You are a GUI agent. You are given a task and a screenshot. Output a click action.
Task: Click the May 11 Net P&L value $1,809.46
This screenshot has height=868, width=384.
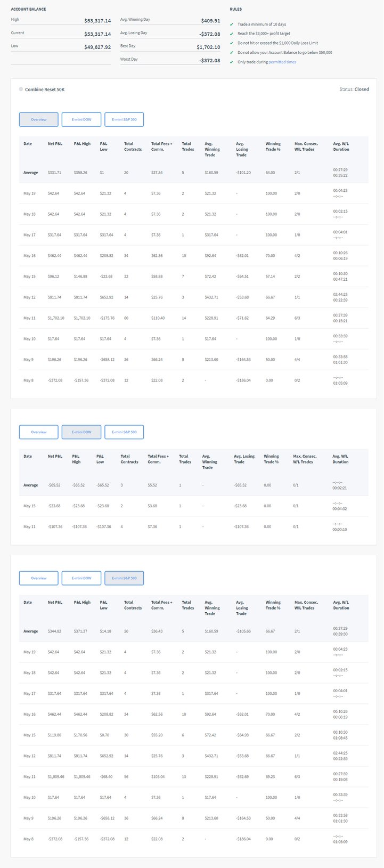pos(56,777)
